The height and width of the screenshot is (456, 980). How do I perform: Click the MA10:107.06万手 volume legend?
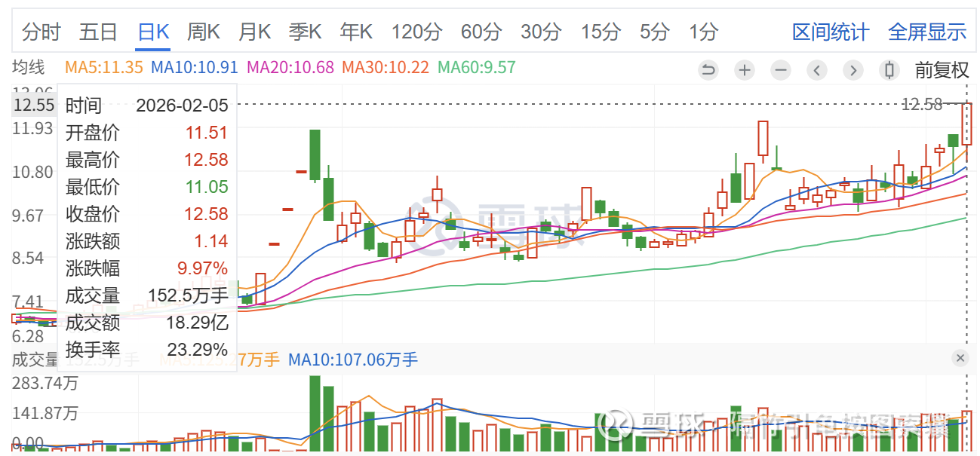353,360
